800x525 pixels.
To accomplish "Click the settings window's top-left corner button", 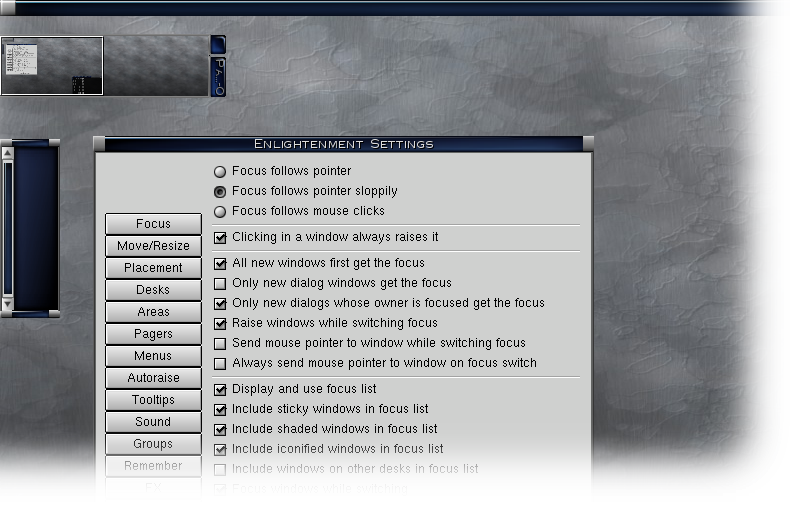I will [99, 144].
